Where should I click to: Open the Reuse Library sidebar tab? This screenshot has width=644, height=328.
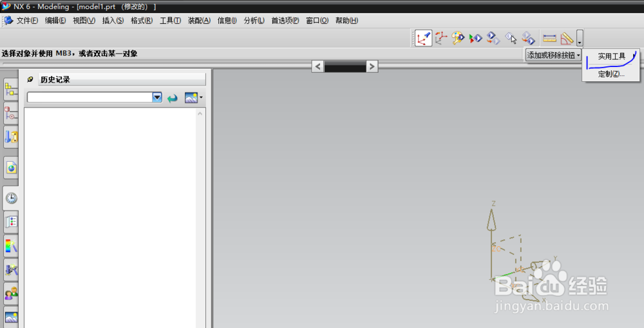point(11,137)
